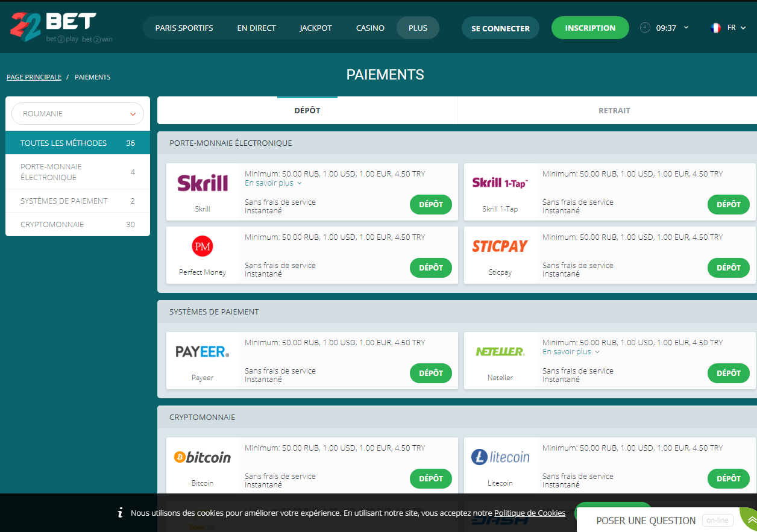Screen dimensions: 757x532
Task: Open the Plus menu
Action: 418,28
